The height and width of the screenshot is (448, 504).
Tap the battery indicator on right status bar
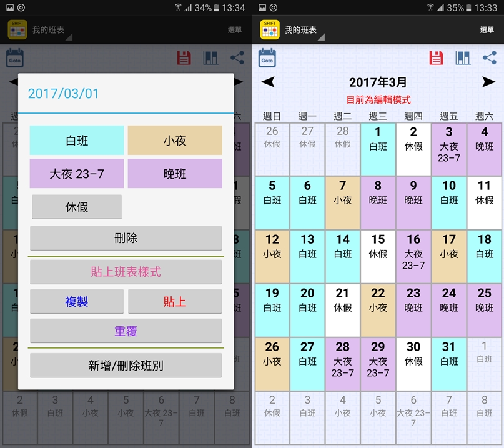[469, 7]
